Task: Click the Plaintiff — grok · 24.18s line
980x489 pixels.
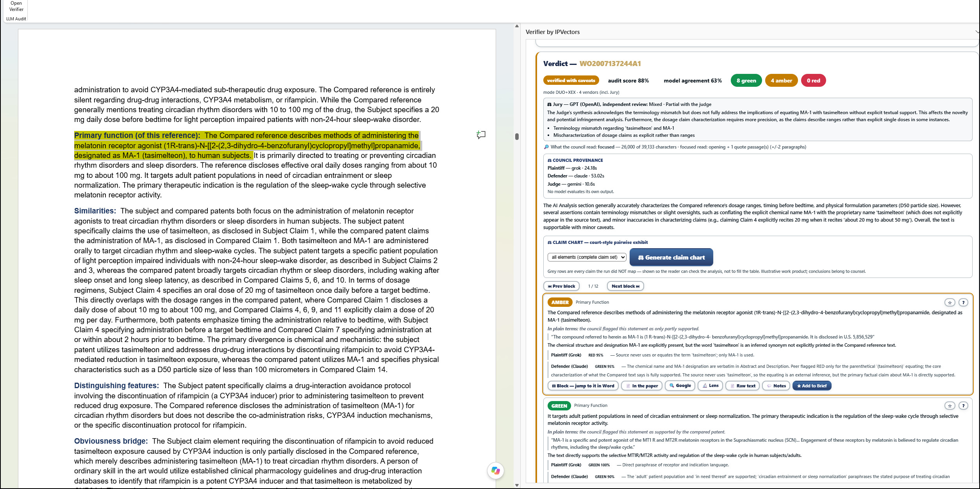Action: (572, 168)
